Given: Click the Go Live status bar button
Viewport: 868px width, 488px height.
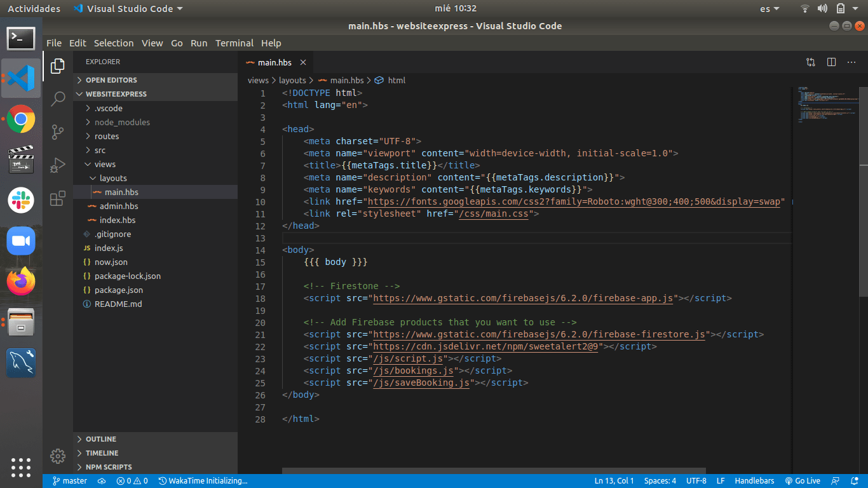Looking at the screenshot, I should pos(803,481).
